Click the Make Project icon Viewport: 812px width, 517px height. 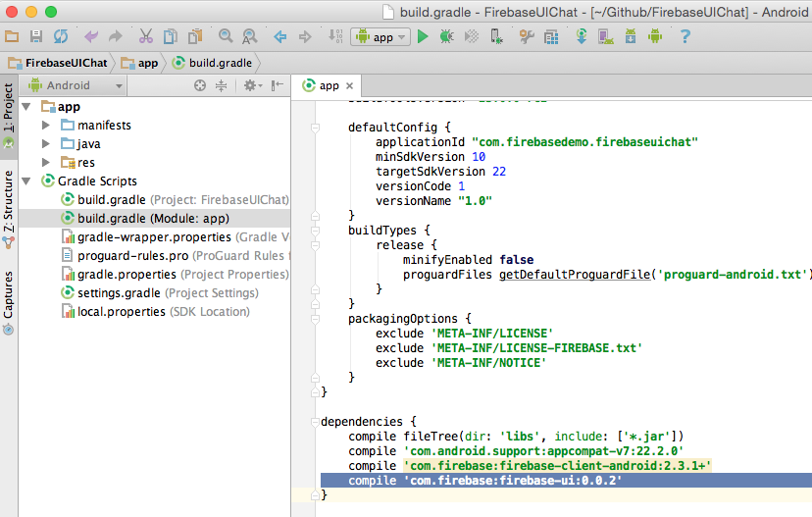coord(335,36)
